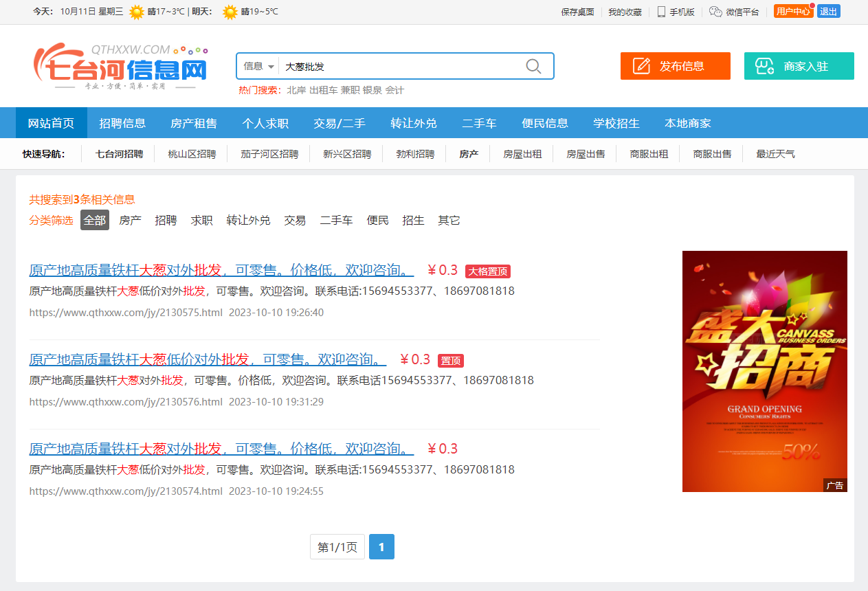Image resolution: width=868 pixels, height=591 pixels.
Task: Click today's sunny weather icon
Action: [x=137, y=12]
